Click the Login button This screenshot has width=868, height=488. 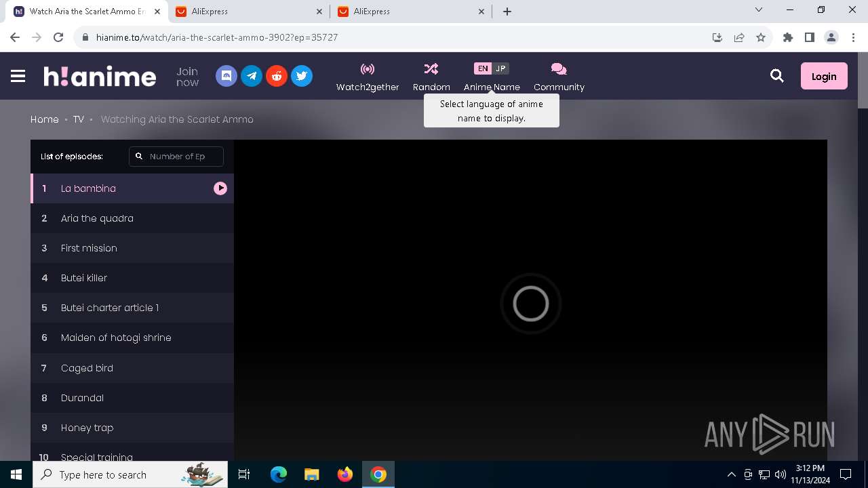(x=824, y=76)
